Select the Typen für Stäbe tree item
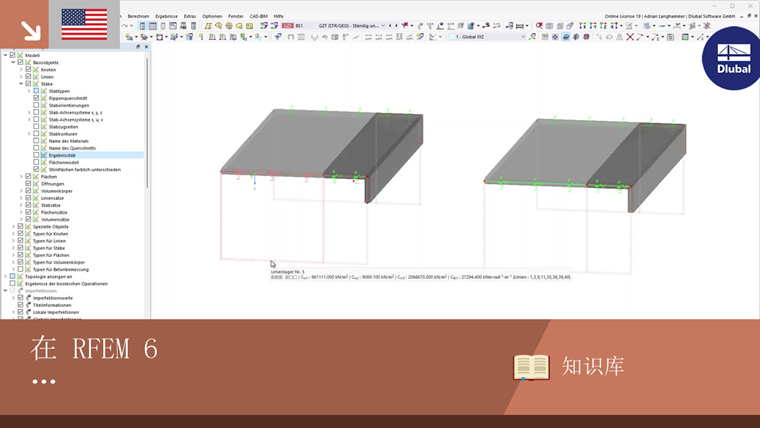The image size is (760, 428). coord(48,248)
